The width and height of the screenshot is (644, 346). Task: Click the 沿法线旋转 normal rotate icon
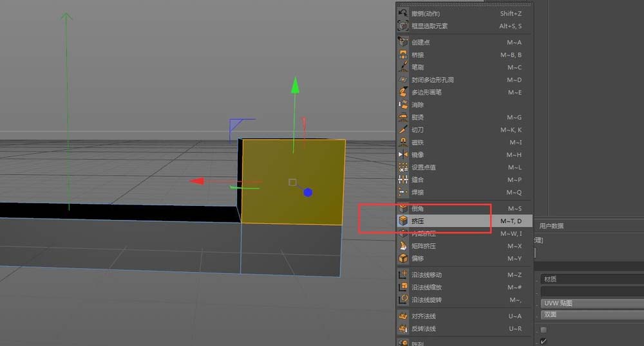coord(403,300)
